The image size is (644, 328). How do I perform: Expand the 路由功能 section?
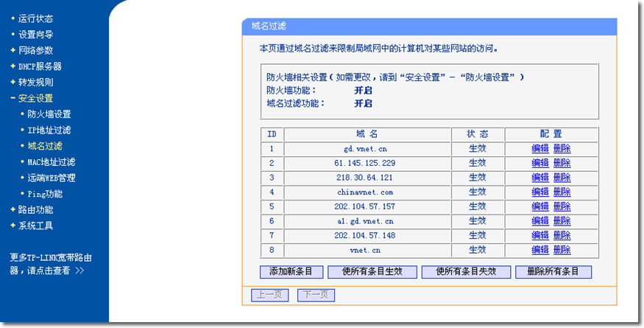tap(35, 210)
